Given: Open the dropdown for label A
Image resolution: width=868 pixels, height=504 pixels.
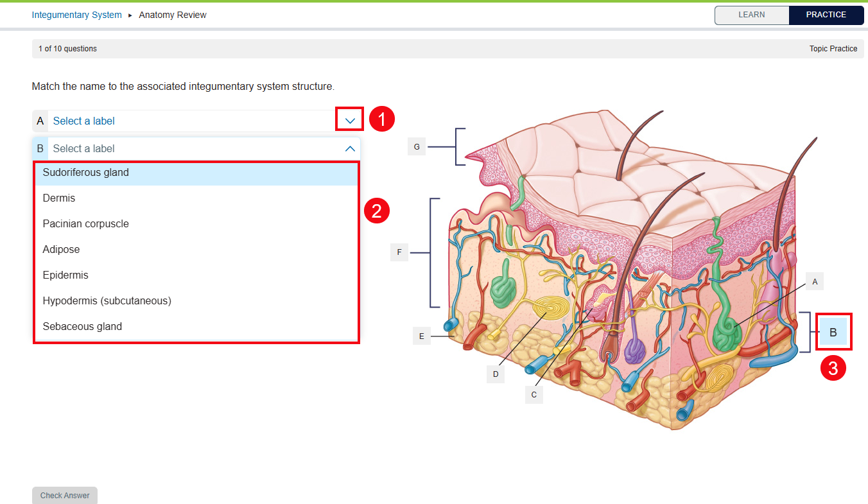Looking at the screenshot, I should click(x=349, y=119).
